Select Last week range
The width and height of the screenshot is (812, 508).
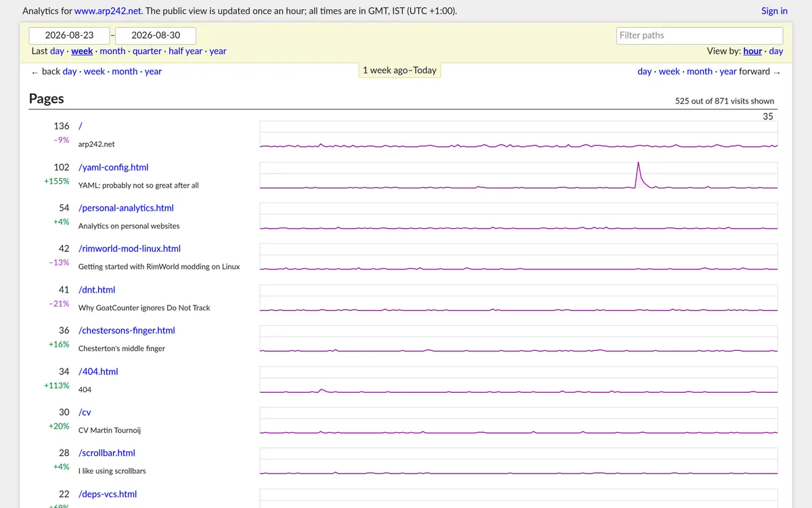82,51
